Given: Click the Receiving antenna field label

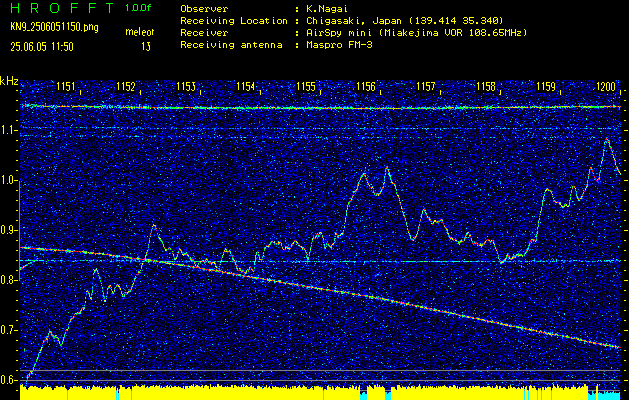Looking at the screenshot, I should point(231,45).
